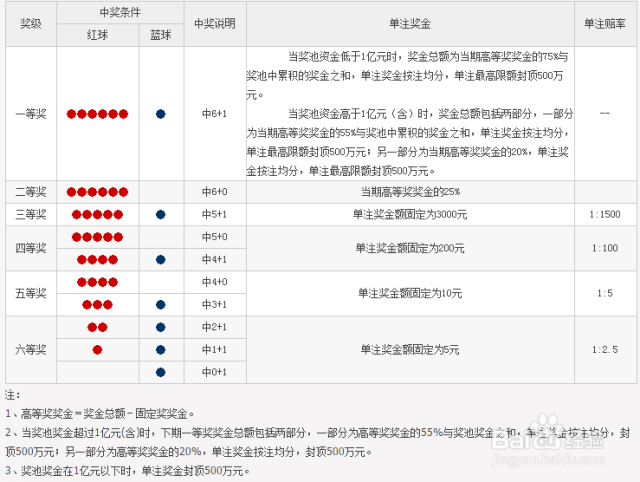Click the 单注奖金额固定为5元 text
Image resolution: width=640 pixels, height=482 pixels.
410,349
